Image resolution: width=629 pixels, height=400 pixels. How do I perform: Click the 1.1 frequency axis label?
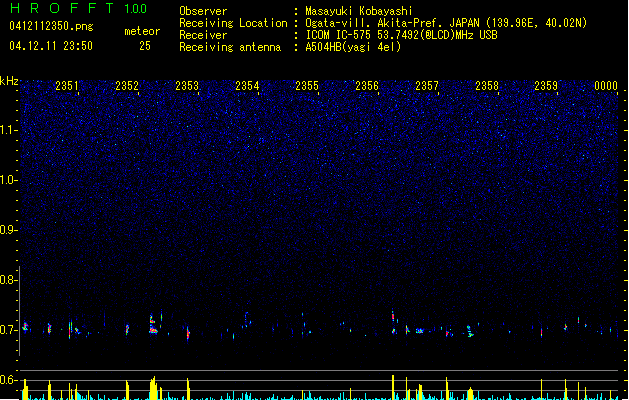tap(9, 130)
